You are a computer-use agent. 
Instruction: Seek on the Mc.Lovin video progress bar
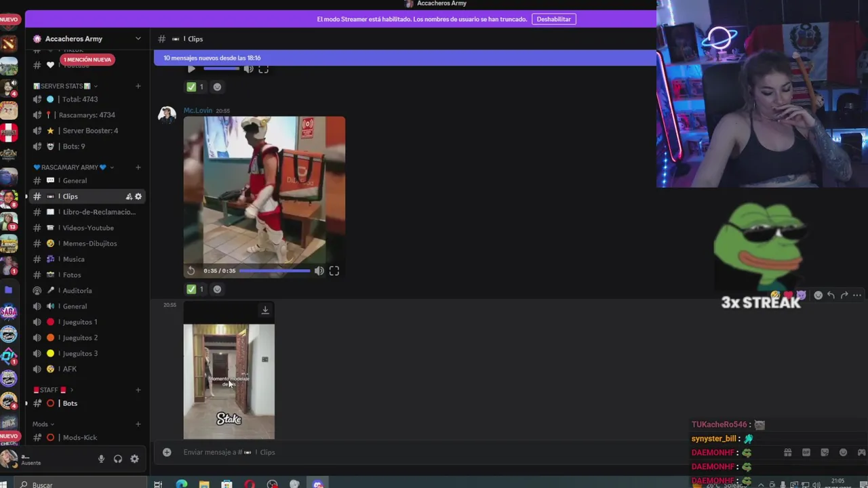275,270
